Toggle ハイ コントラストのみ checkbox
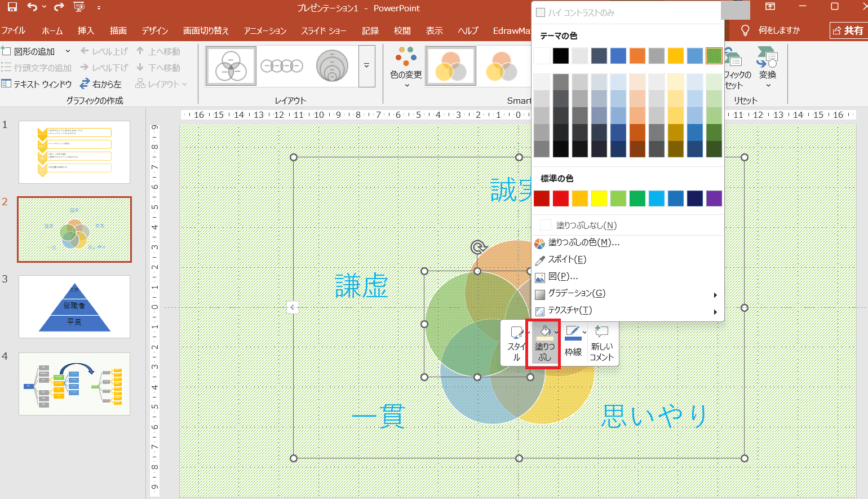 541,12
